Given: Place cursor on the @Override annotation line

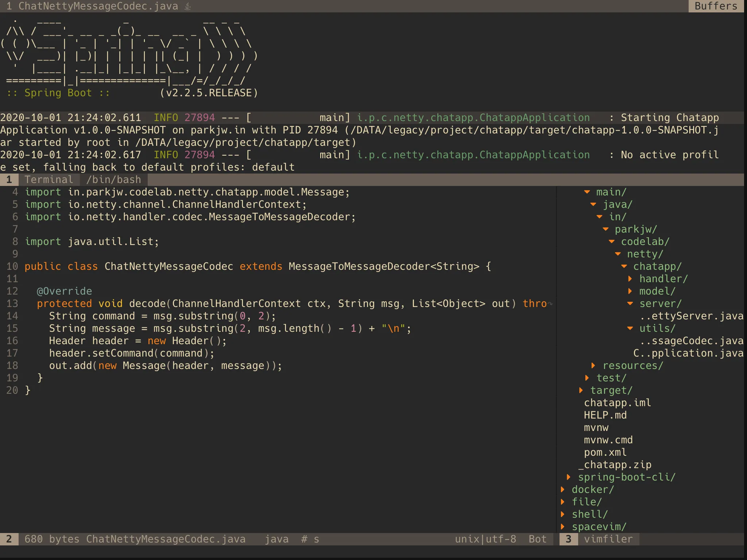Looking at the screenshot, I should click(x=64, y=291).
